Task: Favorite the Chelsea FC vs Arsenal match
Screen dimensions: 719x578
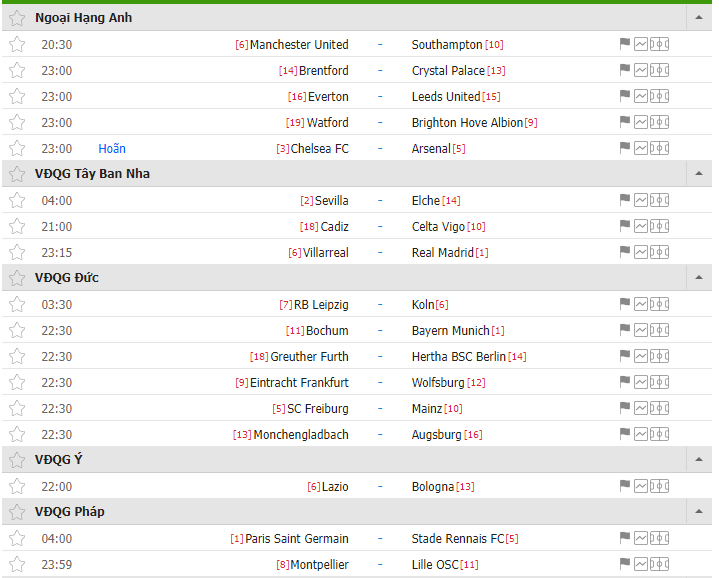Action: click(x=17, y=149)
